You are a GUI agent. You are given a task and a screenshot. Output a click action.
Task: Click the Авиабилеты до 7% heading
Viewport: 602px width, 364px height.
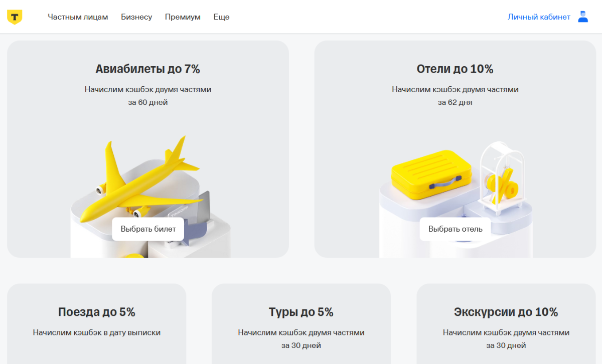[148, 69]
